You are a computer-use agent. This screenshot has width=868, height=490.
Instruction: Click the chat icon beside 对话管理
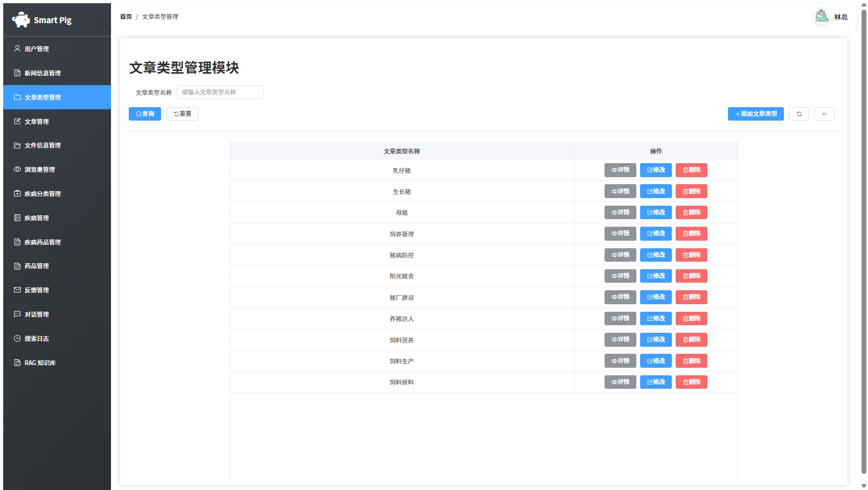point(17,314)
